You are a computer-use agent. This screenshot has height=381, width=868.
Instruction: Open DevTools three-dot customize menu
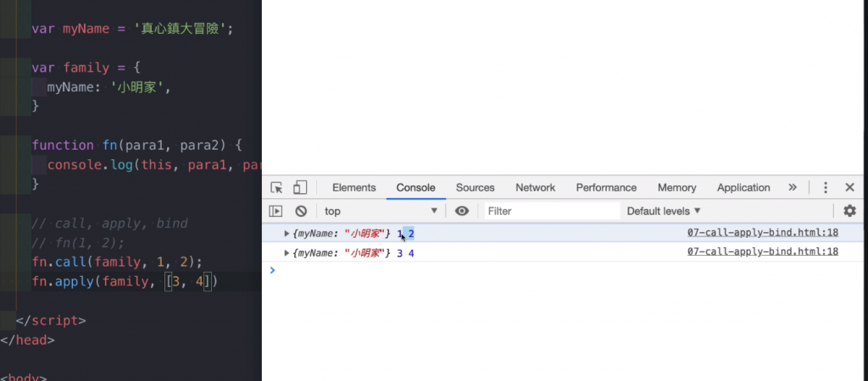[x=826, y=187]
